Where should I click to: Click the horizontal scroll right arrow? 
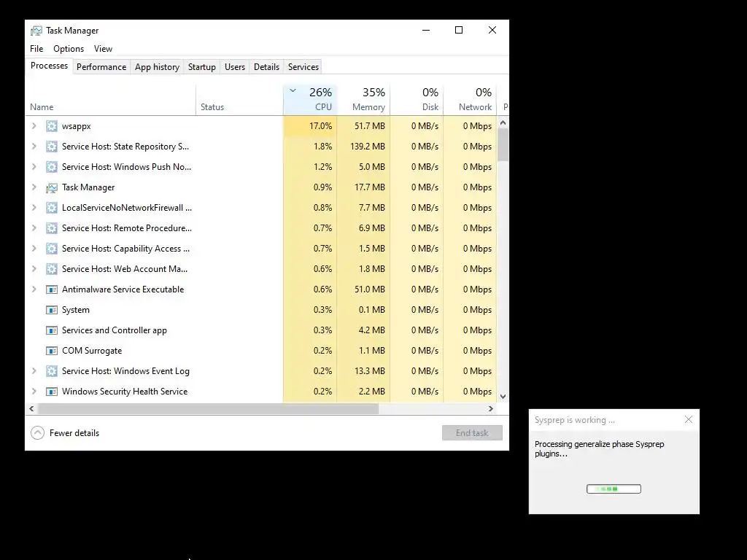coord(491,408)
